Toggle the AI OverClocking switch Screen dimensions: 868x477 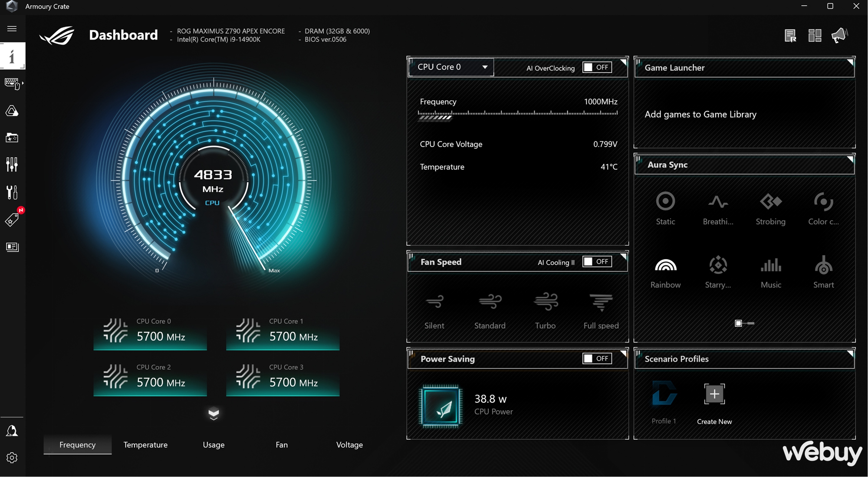point(597,67)
